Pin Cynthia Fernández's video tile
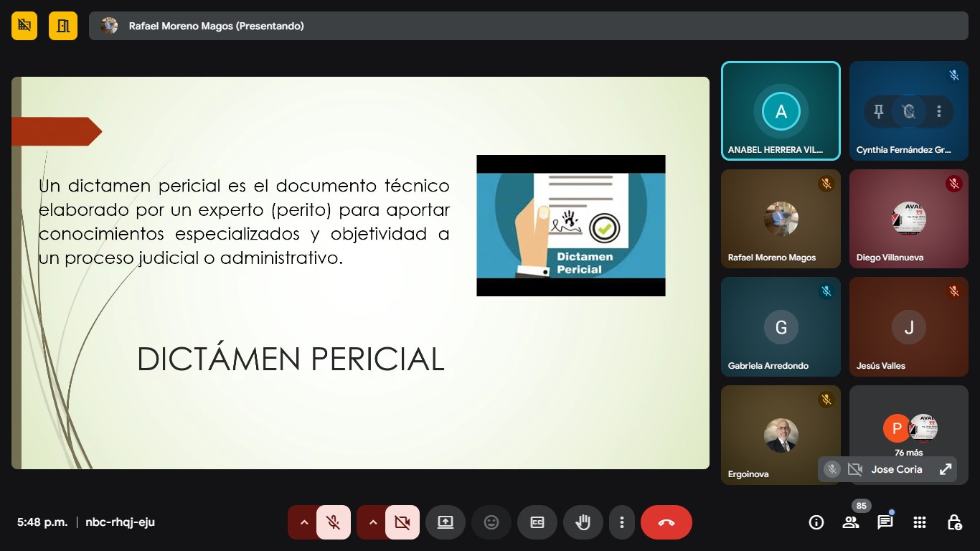Viewport: 980px width, 551px height. (879, 111)
